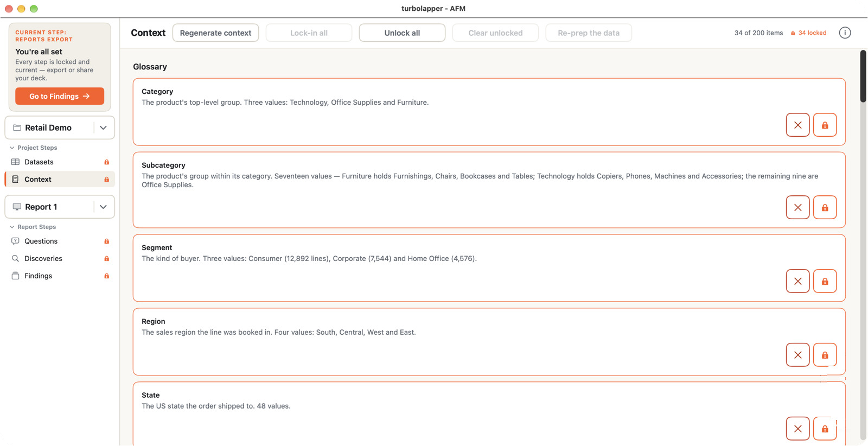Screen dimensions: 868x446
Task: Delete the Subcategory glossary entry
Action: (x=797, y=207)
